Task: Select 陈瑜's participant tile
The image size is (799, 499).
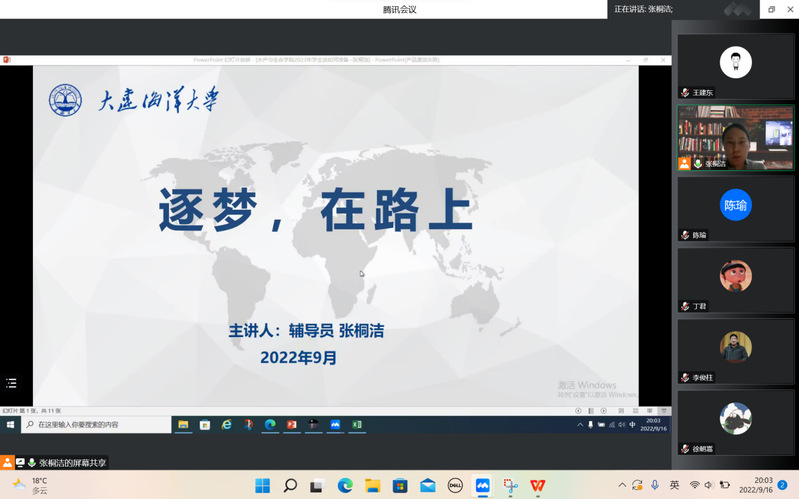Action: point(736,208)
